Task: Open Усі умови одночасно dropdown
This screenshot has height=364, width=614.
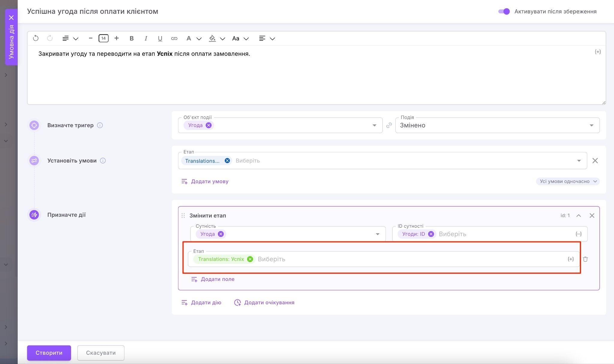Action: (x=568, y=181)
